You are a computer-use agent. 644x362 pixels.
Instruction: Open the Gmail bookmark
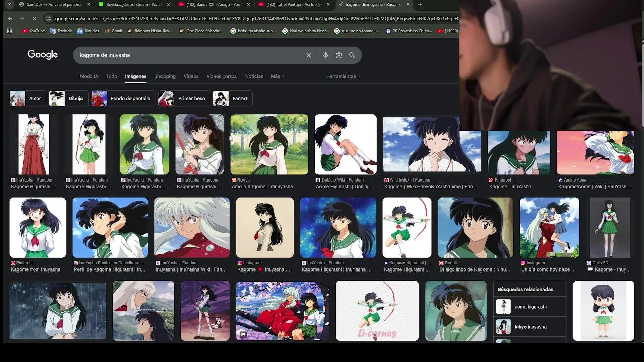click(x=113, y=31)
